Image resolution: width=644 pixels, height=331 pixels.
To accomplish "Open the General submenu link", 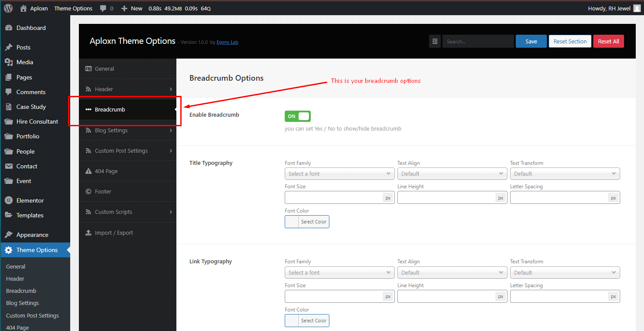I will pyautogui.click(x=16, y=266).
